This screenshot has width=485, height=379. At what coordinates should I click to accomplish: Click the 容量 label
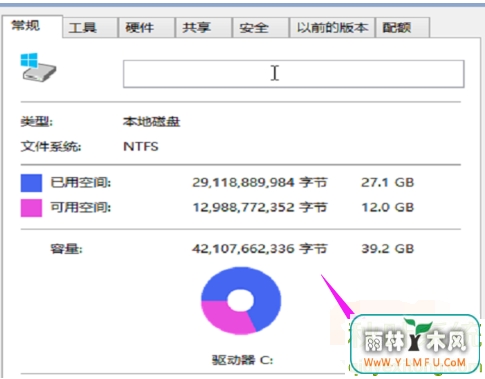(66, 249)
